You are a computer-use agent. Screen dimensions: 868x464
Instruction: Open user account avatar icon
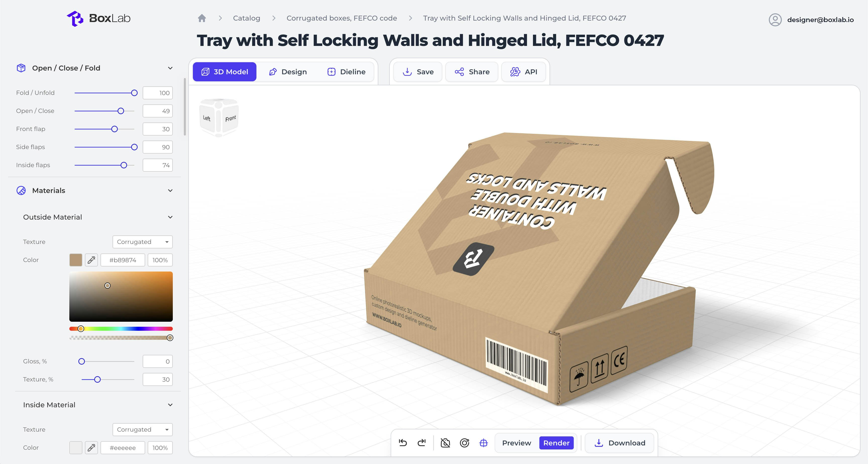(775, 20)
